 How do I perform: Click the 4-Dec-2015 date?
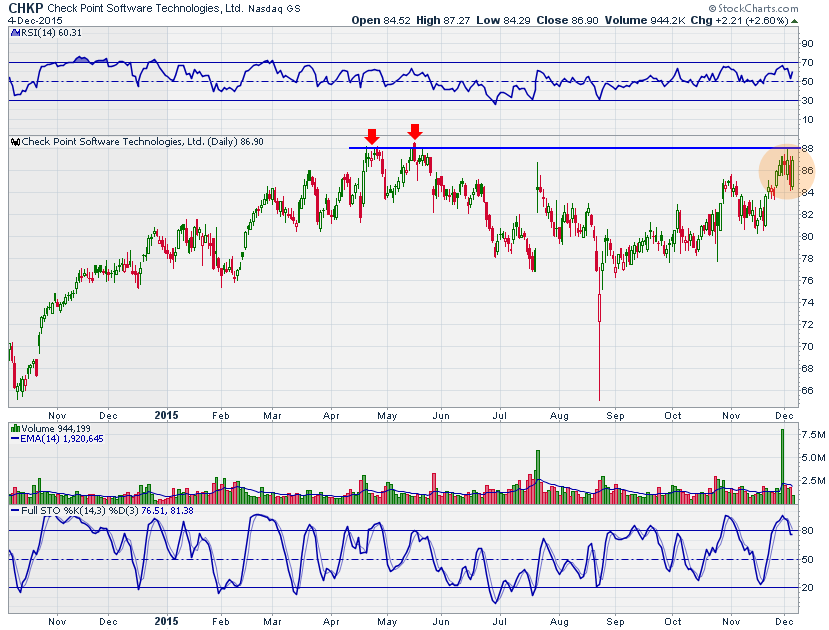tap(35, 21)
